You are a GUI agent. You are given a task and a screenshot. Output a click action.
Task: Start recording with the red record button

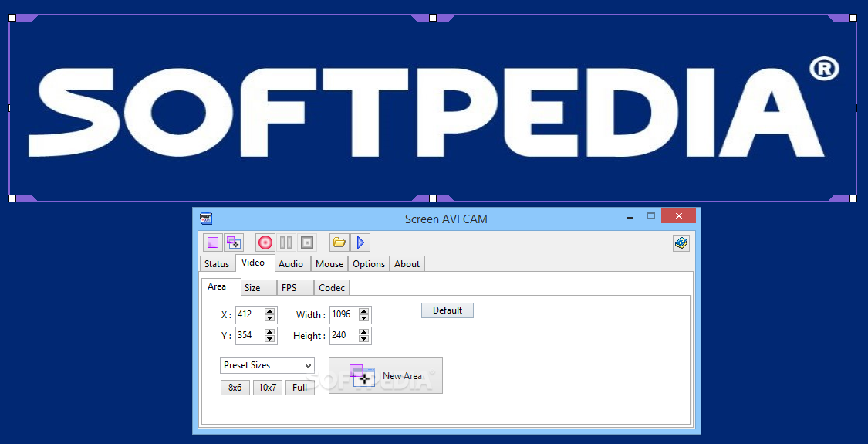click(x=265, y=242)
